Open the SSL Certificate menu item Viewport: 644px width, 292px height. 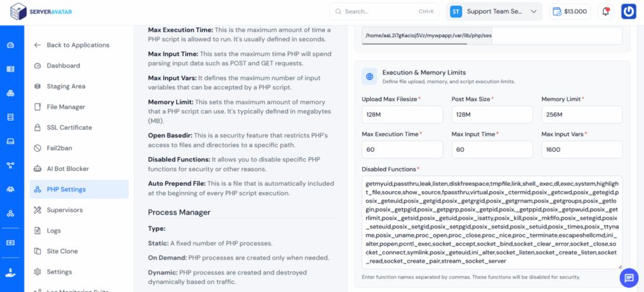coord(79,127)
